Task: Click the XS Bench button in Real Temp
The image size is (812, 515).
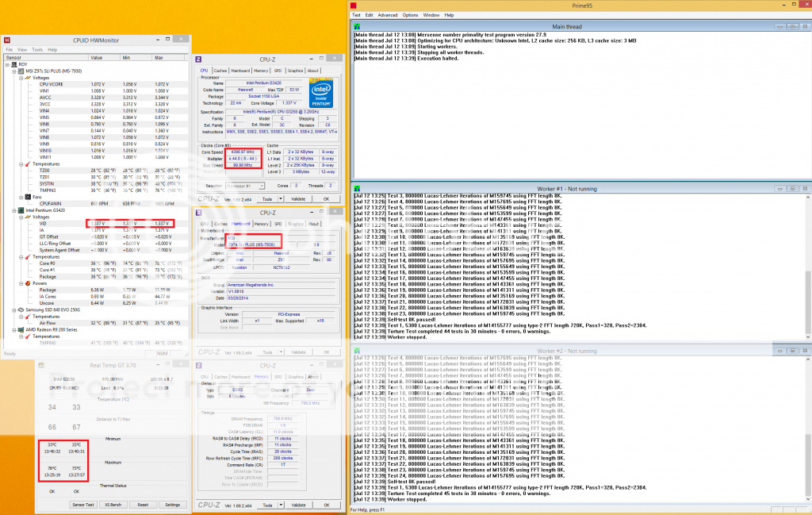Action: (113, 504)
